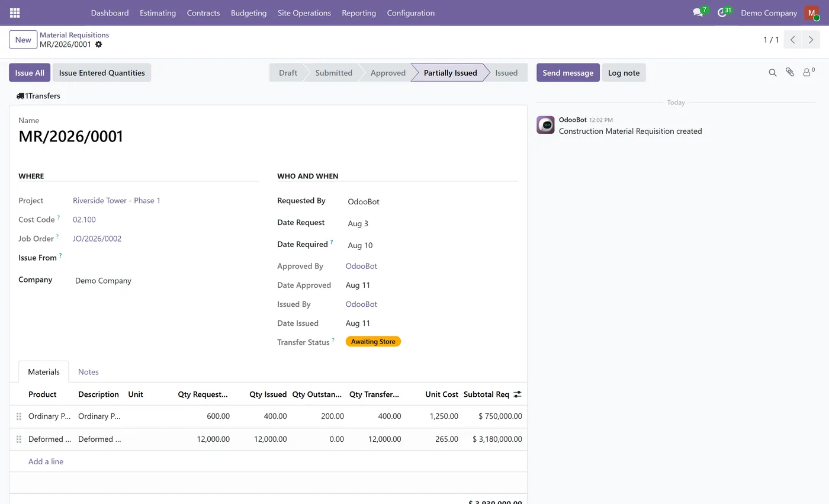
Task: Open the Transfers truck smart button
Action: tap(38, 95)
